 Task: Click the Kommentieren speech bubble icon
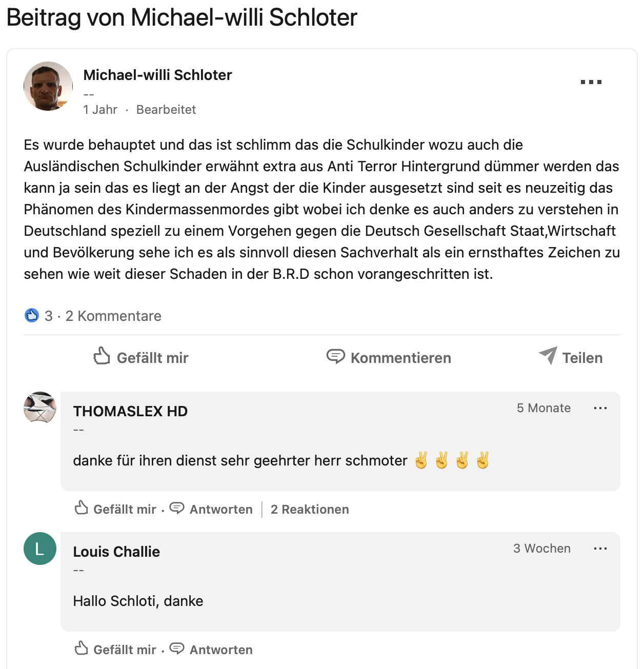[336, 356]
